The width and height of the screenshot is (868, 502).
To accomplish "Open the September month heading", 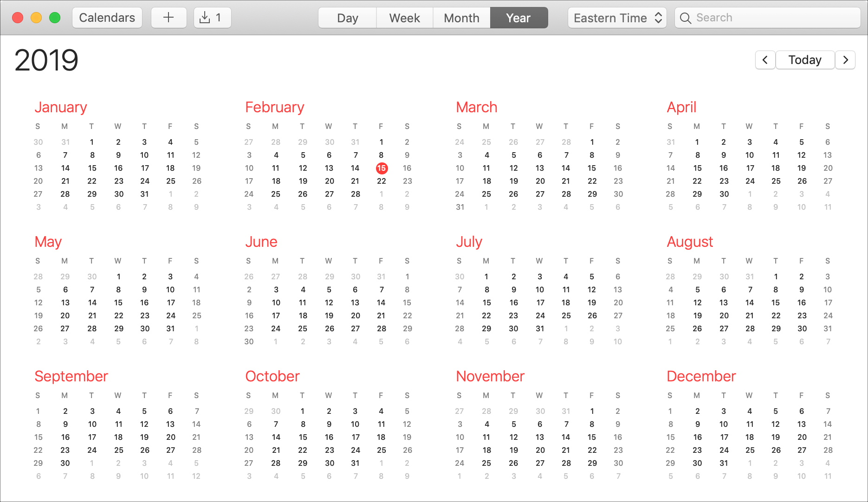I will pyautogui.click(x=71, y=376).
